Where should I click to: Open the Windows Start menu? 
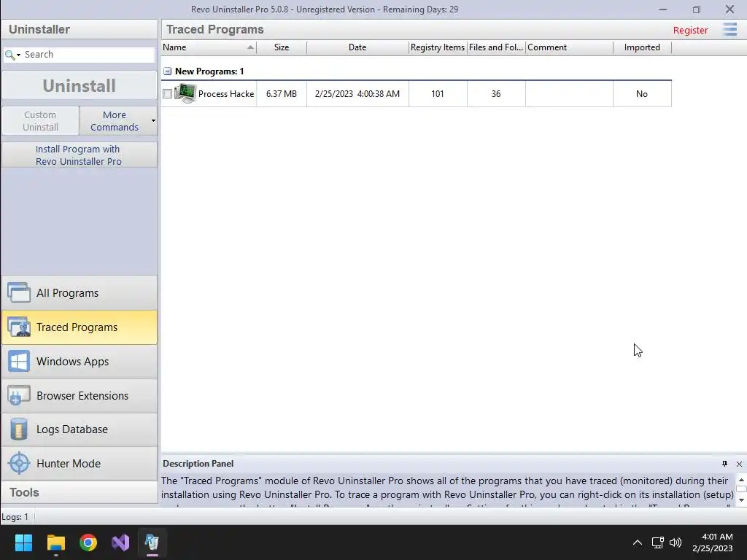click(x=23, y=542)
